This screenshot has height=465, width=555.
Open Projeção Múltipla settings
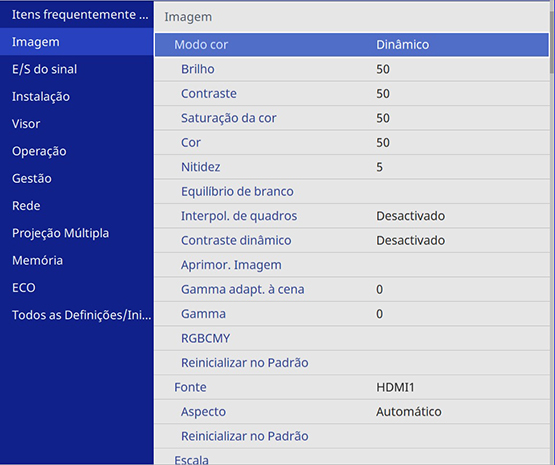[76, 232]
